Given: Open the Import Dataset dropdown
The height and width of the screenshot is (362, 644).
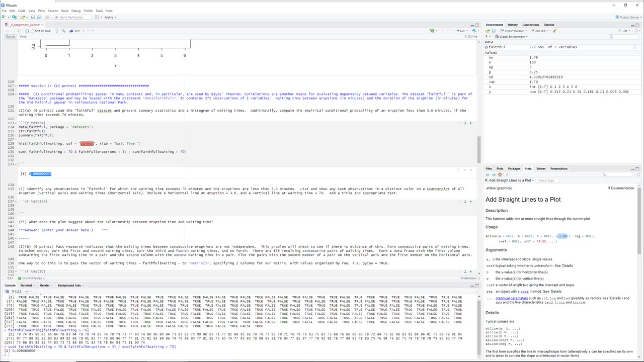Looking at the screenshot, I should 513,31.
